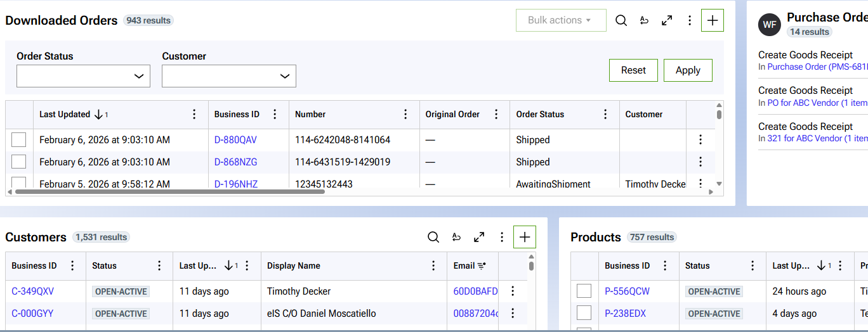Open the Order Status filter dropdown
This screenshot has height=332, width=868.
coord(83,76)
